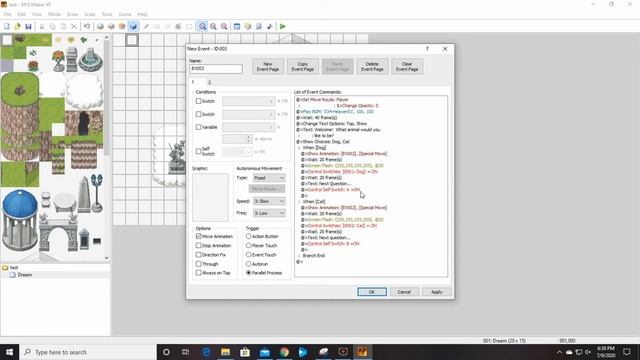Set map zoom to 1:4 scale icon
The width and height of the screenshot is (640, 360).
point(224,27)
